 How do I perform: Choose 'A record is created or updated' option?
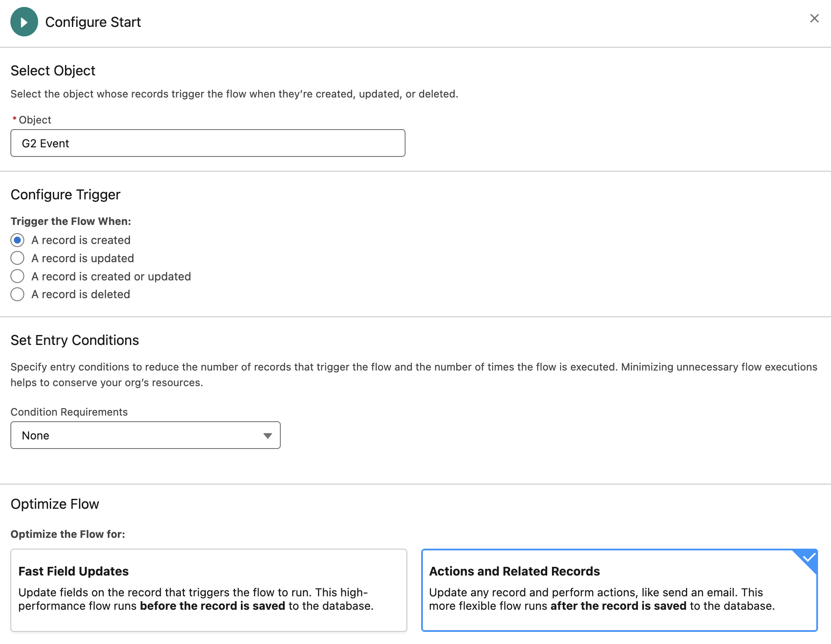(x=17, y=276)
